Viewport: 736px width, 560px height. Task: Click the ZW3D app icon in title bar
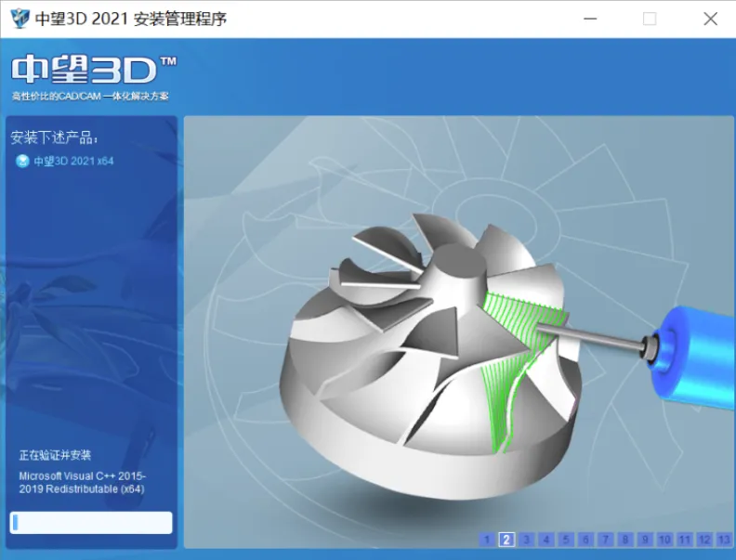[20, 19]
